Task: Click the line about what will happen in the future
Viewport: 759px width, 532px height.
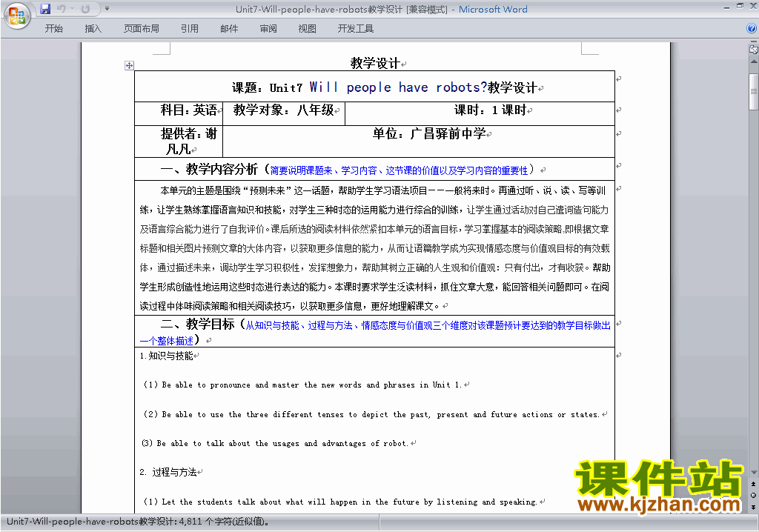Action: coord(340,502)
